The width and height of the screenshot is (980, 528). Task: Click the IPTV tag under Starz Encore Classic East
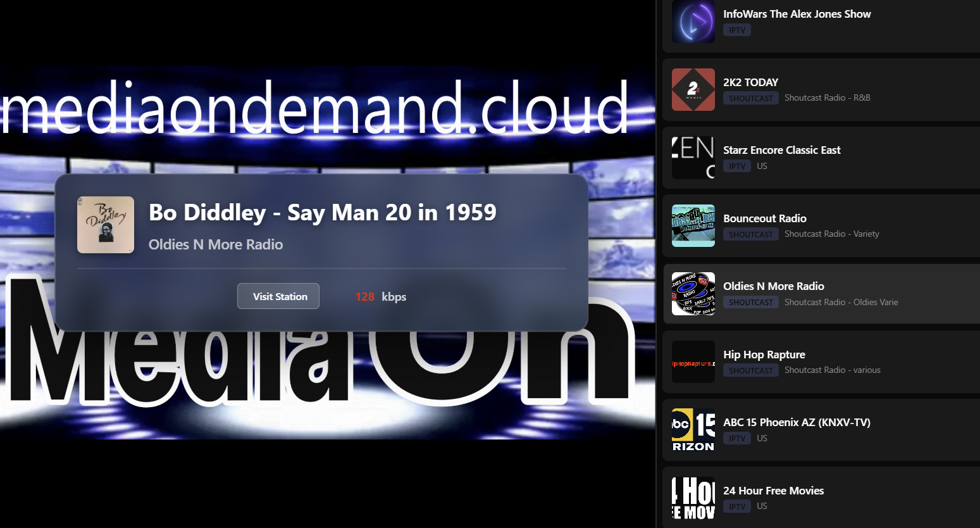pos(736,167)
